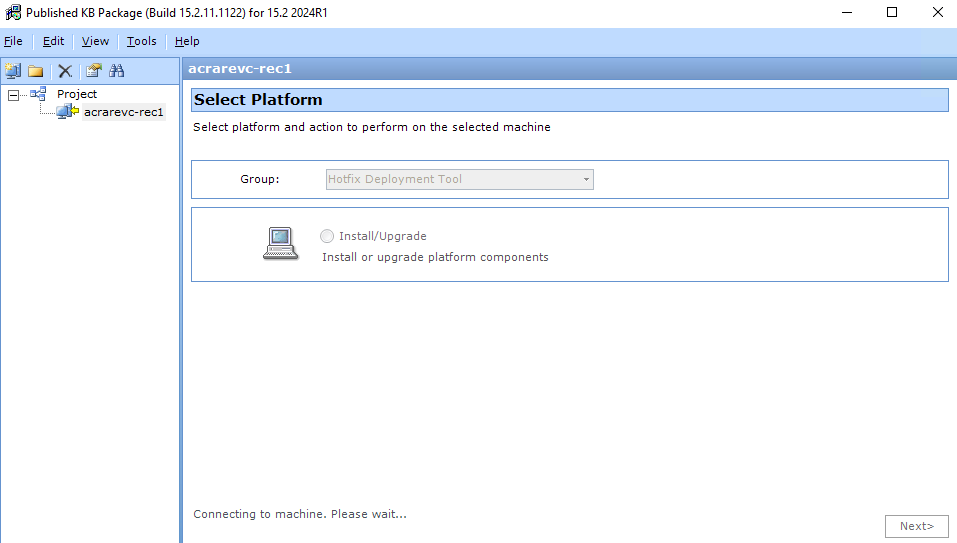Open the Edit menu
Screen dimensions: 957x543
pos(53,41)
